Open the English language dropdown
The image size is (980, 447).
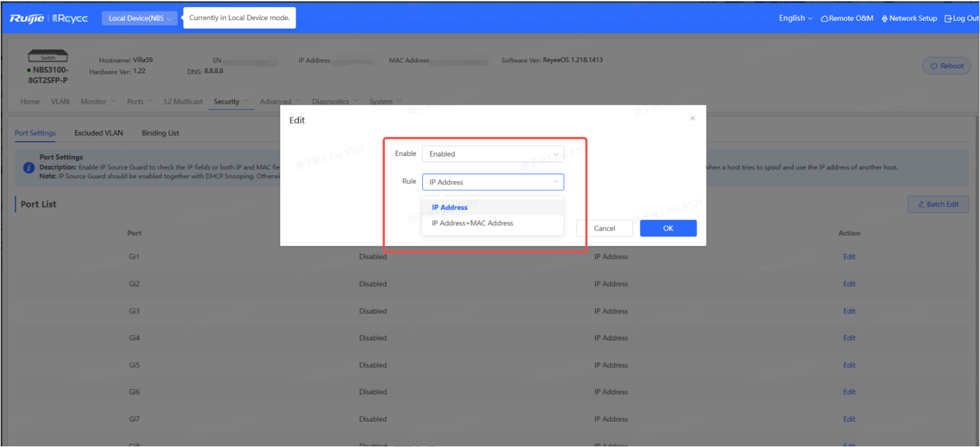point(796,18)
